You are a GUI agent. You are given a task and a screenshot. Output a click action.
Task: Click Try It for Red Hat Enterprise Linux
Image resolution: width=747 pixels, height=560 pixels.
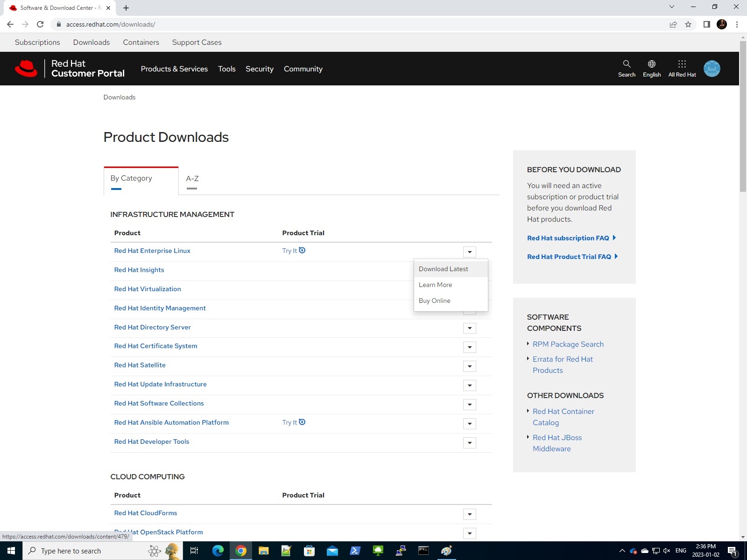tap(289, 251)
